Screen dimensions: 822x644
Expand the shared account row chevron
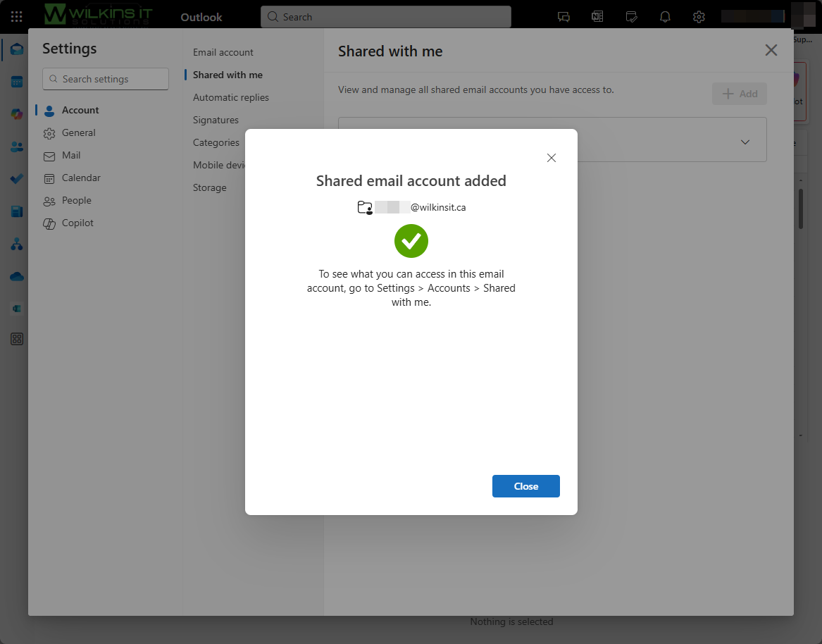point(745,142)
